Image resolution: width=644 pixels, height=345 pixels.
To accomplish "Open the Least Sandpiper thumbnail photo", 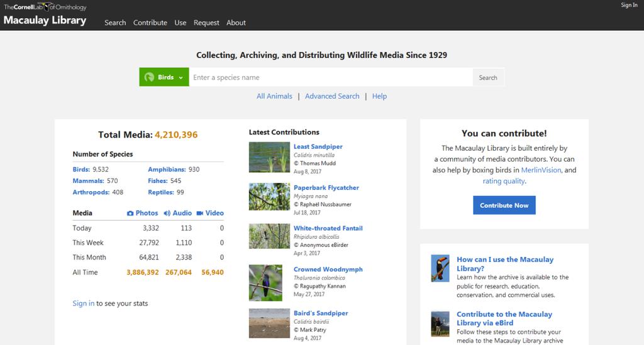I will (x=269, y=157).
